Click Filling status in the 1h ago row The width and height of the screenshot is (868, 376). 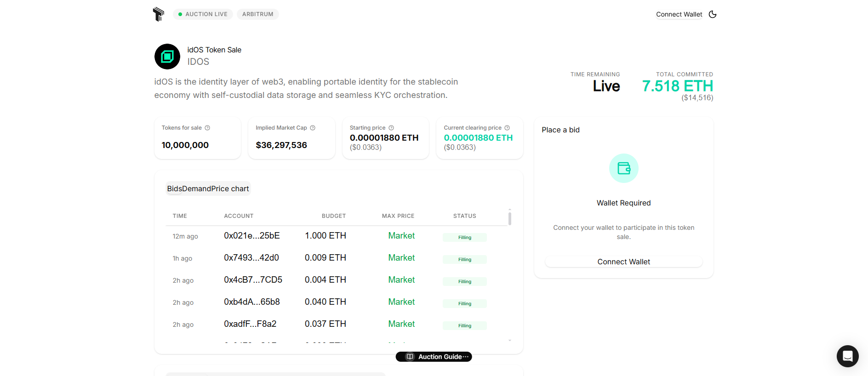click(465, 260)
